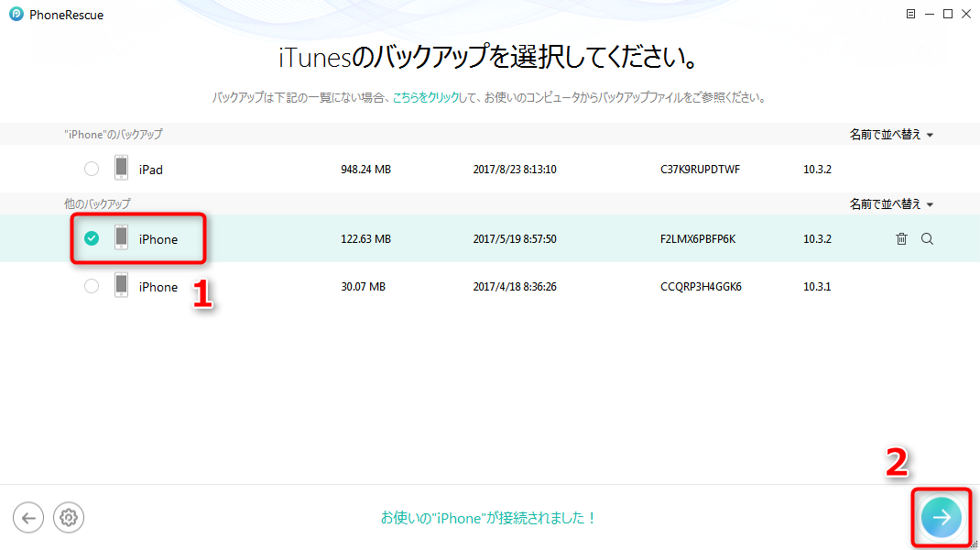The image size is (980, 550).
Task: Click the 948.24 MB size value
Action: (365, 169)
